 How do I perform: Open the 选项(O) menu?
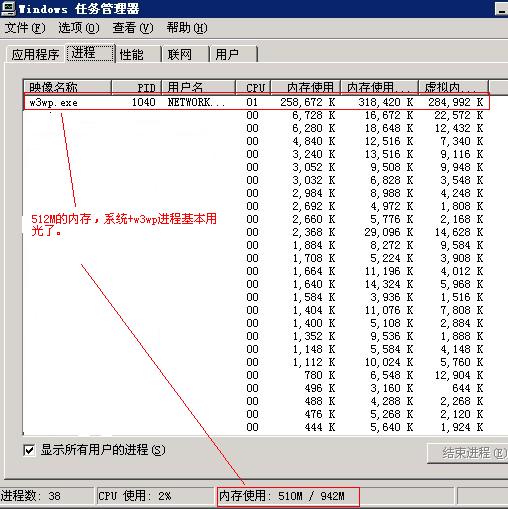[79, 28]
